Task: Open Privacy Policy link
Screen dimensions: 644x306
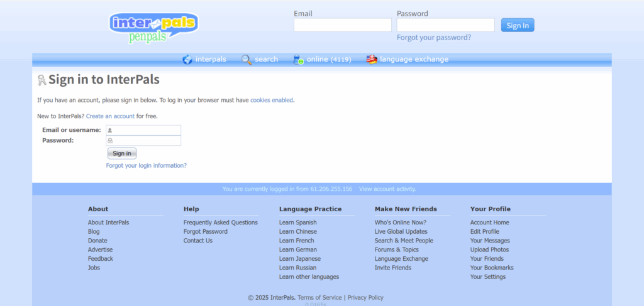Action: pyautogui.click(x=365, y=297)
